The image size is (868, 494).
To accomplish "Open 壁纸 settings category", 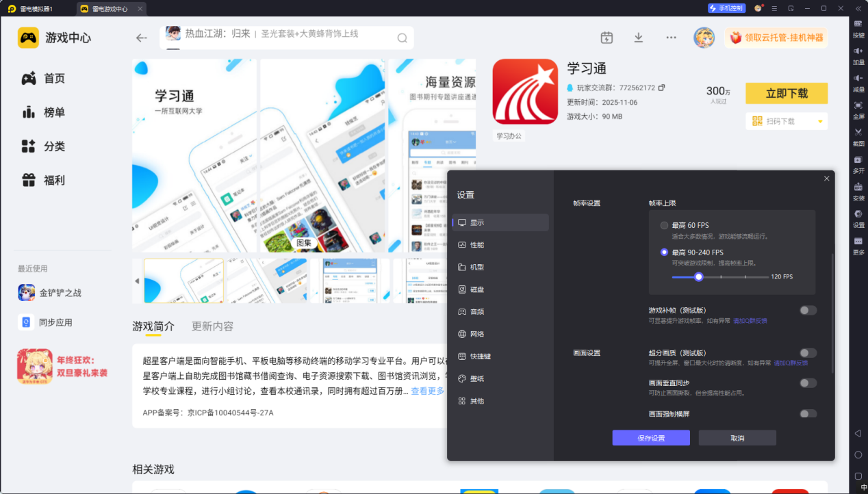I will click(x=500, y=378).
